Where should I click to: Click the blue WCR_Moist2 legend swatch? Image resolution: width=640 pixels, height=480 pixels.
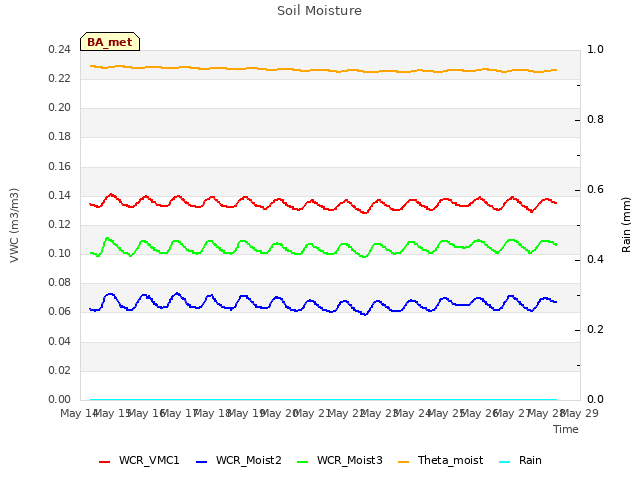tap(202, 462)
